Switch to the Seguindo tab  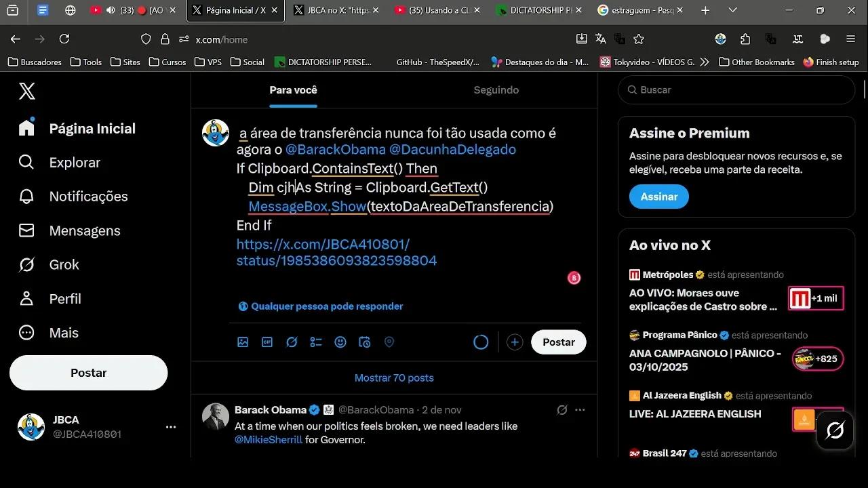click(x=496, y=90)
